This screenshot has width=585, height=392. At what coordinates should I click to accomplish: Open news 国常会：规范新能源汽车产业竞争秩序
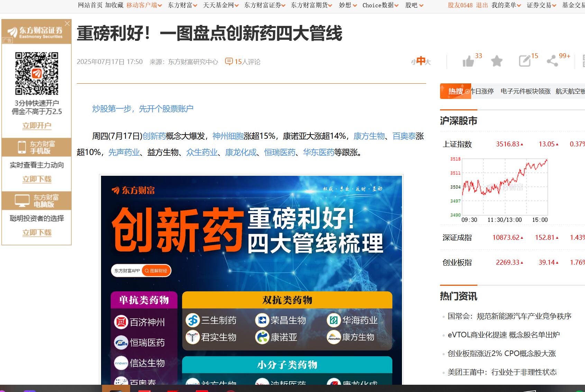pyautogui.click(x=509, y=316)
